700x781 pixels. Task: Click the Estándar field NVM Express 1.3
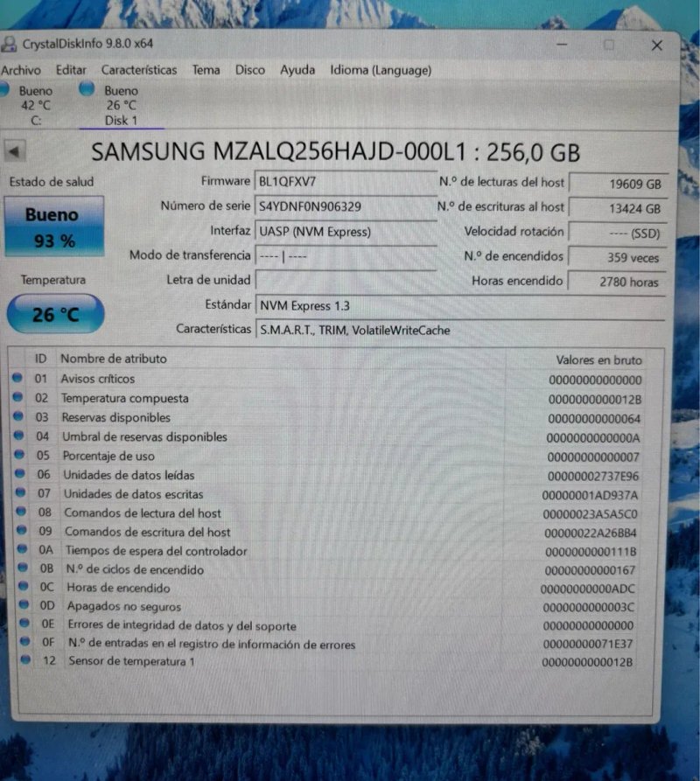click(x=460, y=305)
